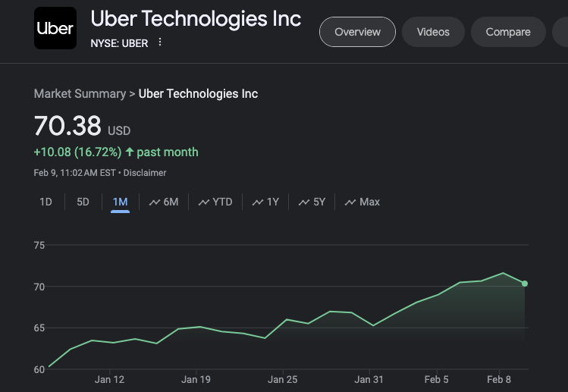Show the 1D time range

pos(46,202)
